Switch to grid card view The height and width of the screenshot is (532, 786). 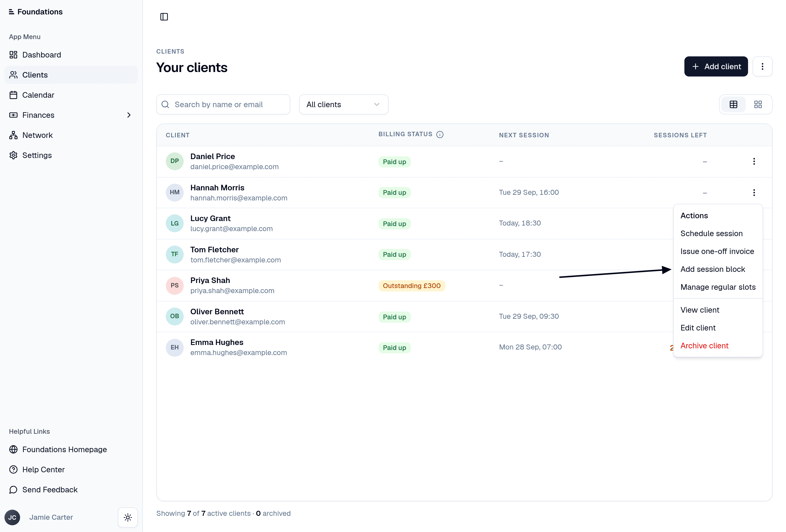pyautogui.click(x=758, y=104)
